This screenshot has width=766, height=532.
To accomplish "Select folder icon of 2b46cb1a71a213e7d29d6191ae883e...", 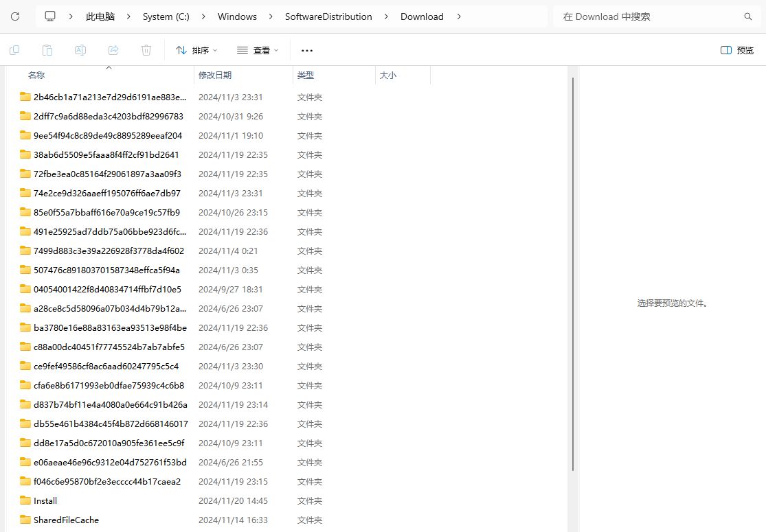I will click(x=25, y=97).
